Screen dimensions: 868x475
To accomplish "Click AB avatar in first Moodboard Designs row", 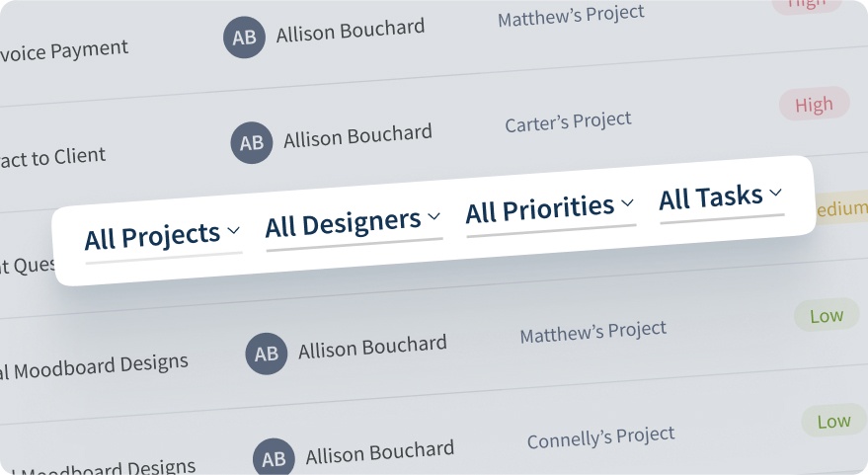I will 267,354.
